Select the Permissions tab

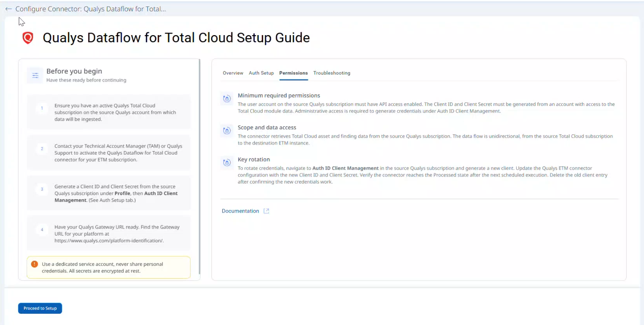(x=294, y=73)
